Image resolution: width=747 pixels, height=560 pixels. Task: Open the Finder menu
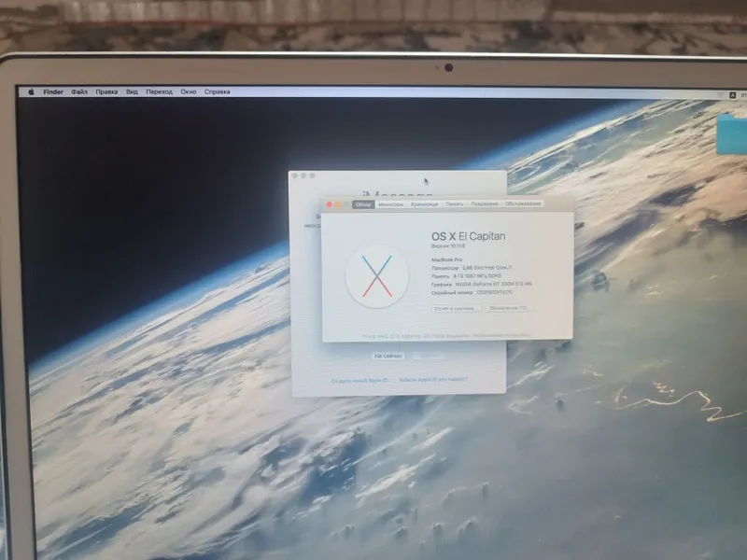coord(53,91)
